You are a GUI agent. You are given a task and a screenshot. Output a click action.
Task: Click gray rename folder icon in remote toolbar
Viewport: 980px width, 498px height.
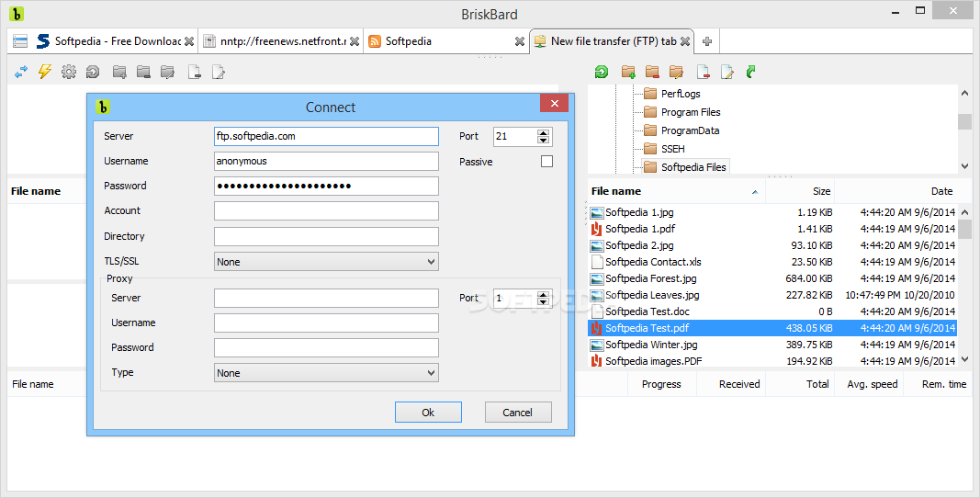tap(167, 72)
